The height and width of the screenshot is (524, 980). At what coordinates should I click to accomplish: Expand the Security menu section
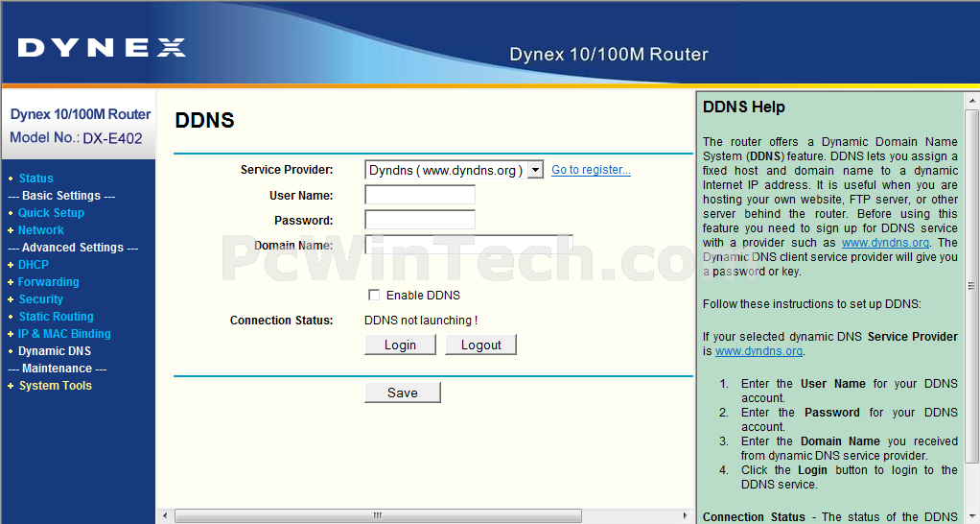click(x=40, y=299)
